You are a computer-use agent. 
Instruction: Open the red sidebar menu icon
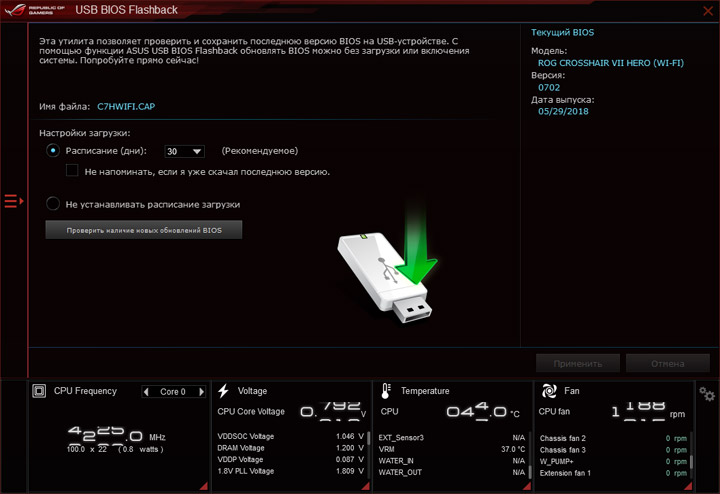pyautogui.click(x=14, y=201)
